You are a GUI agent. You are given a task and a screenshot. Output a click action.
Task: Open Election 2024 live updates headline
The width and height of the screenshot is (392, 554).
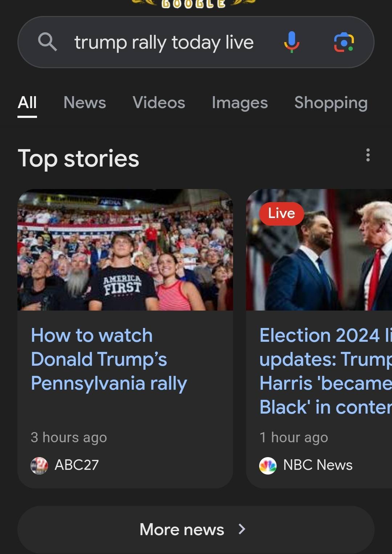click(326, 371)
